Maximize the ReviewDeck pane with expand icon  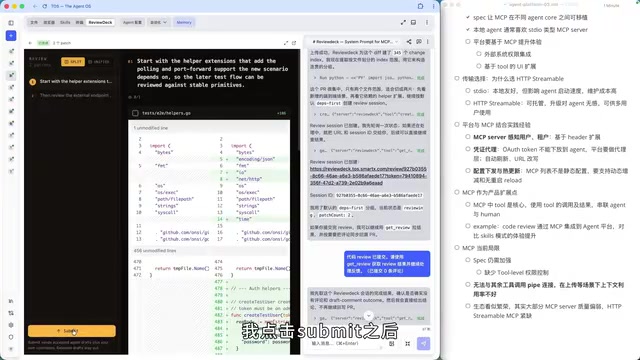(x=286, y=43)
